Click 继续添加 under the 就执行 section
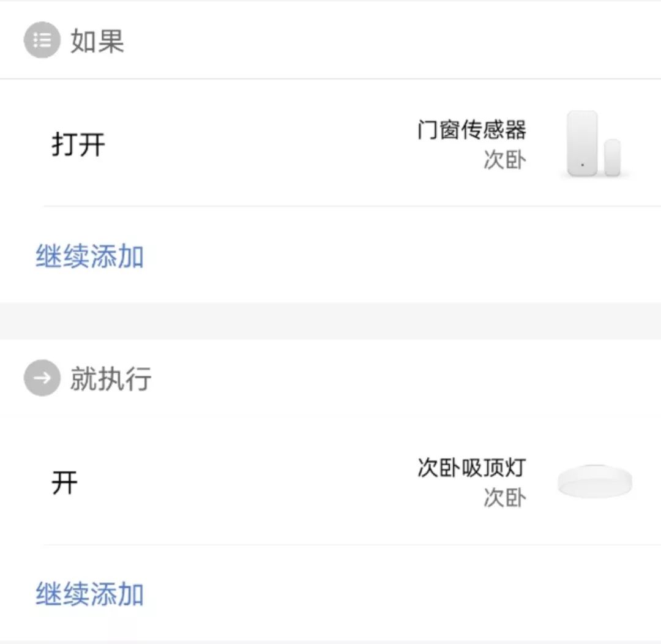The image size is (661, 644). [89, 593]
